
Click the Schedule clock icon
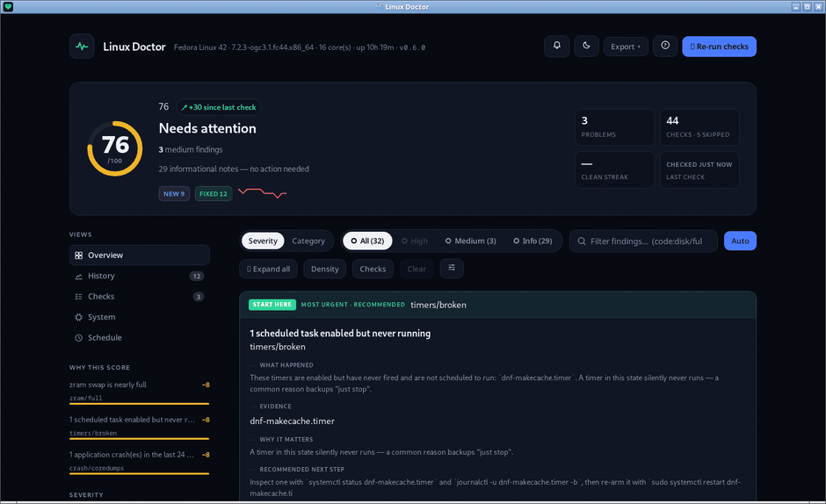pos(78,337)
